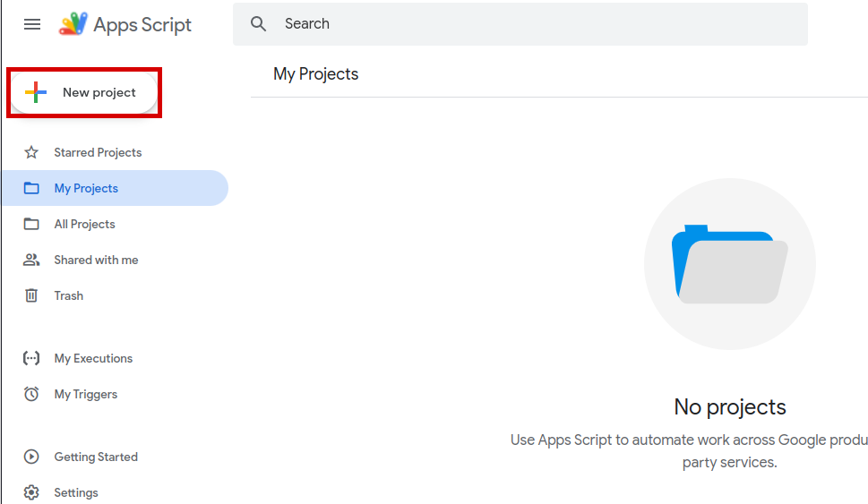The height and width of the screenshot is (504, 868).
Task: Click the All Projects folder icon
Action: (x=31, y=224)
